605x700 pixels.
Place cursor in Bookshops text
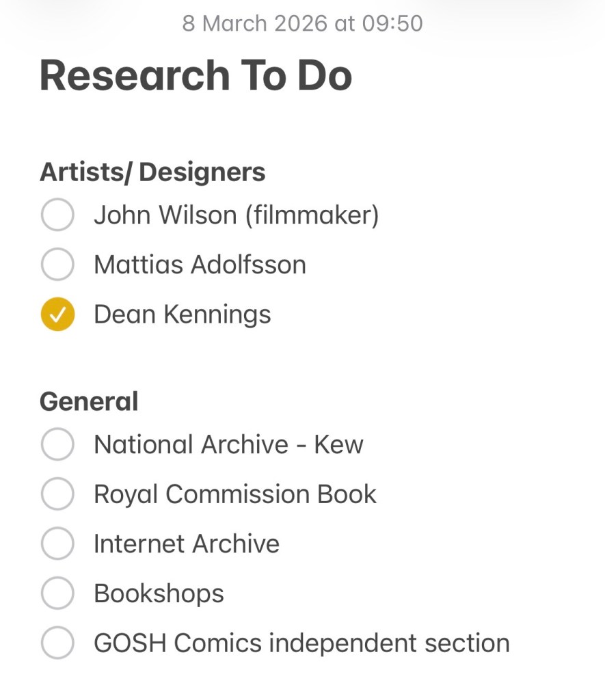(x=159, y=593)
